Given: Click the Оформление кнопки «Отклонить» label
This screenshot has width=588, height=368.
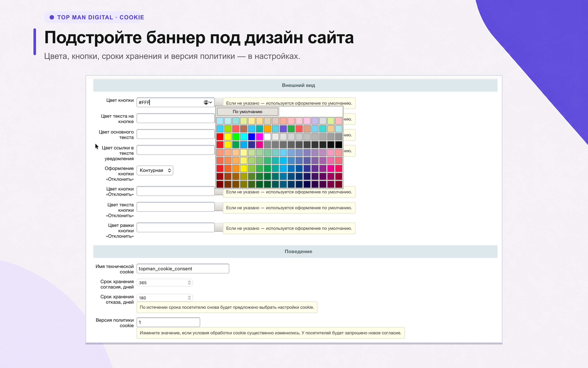Looking at the screenshot, I should [119, 174].
